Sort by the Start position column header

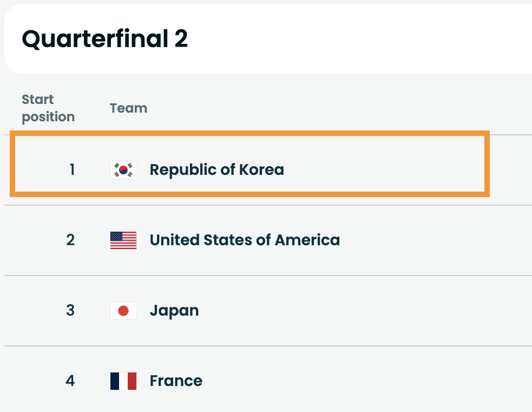[x=48, y=108]
